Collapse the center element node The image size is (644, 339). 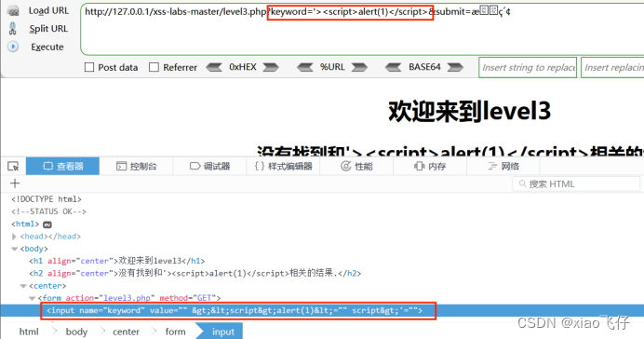pos(23,286)
